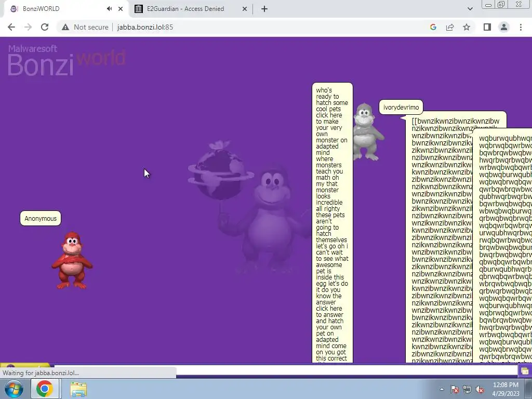This screenshot has height=399, width=532.
Task: Bookmark this page with the star
Action: pyautogui.click(x=467, y=27)
